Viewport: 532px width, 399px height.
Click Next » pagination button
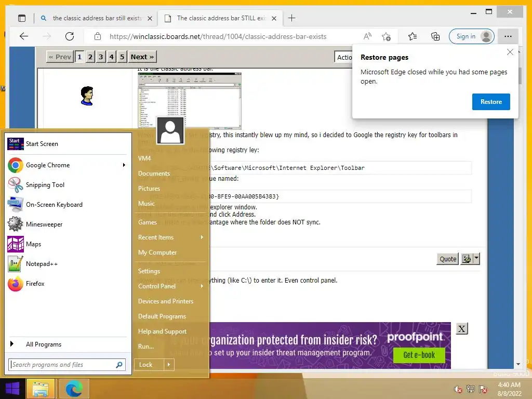(x=142, y=57)
